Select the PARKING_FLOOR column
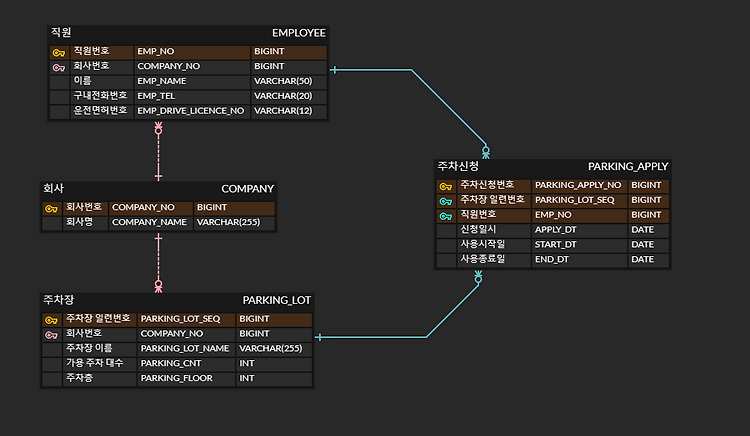This screenshot has width=750, height=436. click(x=176, y=378)
